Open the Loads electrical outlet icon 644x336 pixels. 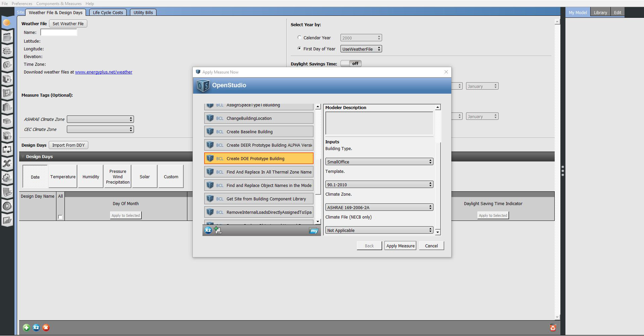pyautogui.click(x=7, y=65)
